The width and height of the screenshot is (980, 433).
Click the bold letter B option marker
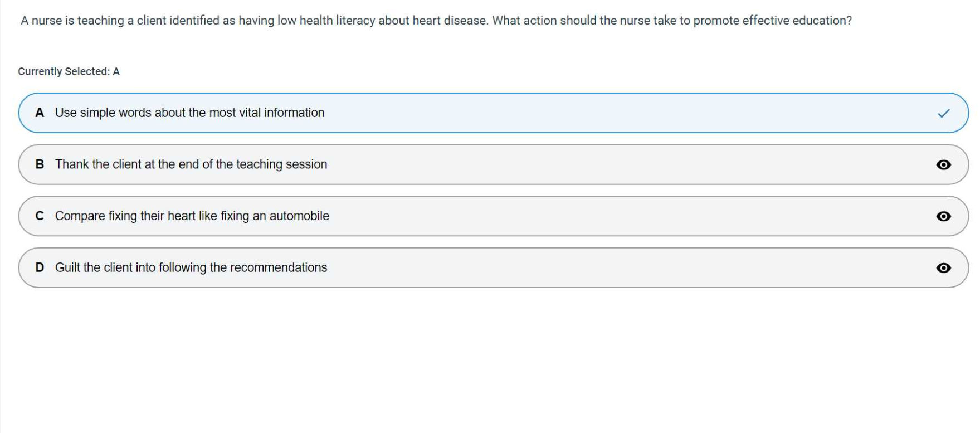(x=40, y=164)
